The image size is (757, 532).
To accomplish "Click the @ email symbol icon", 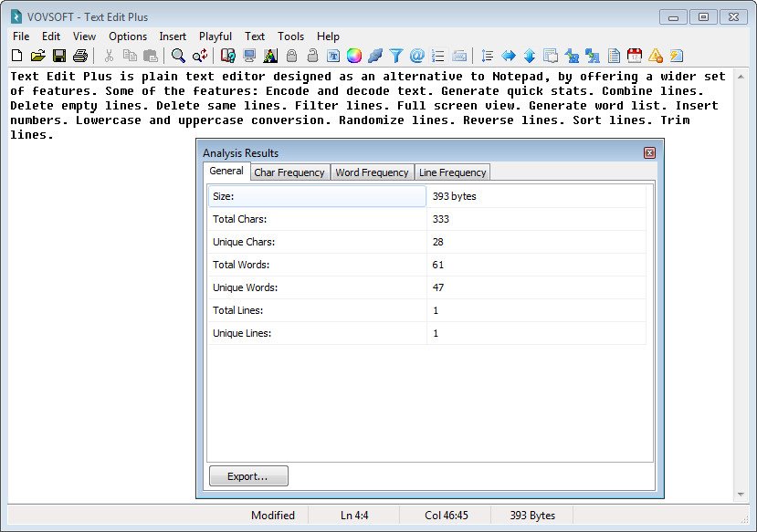I will tap(416, 56).
